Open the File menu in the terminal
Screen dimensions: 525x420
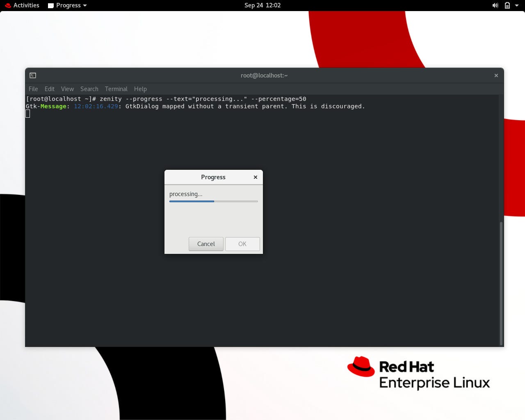tap(33, 89)
